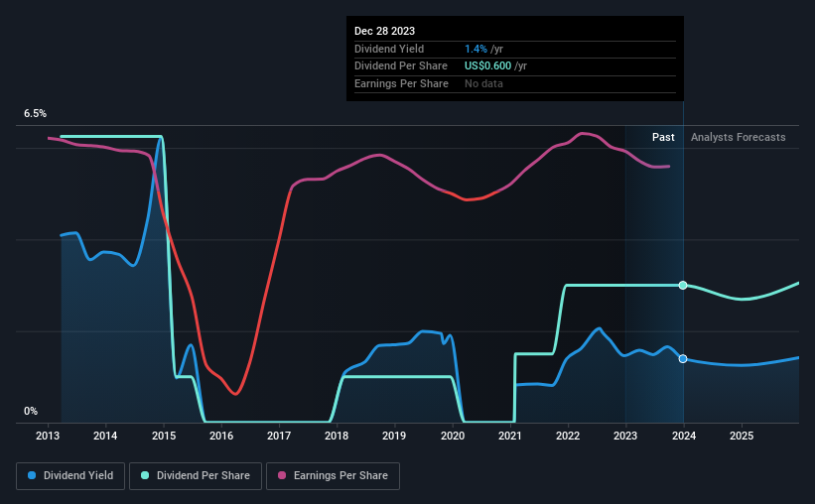Toggle the Earnings Per Share legend button

point(333,475)
